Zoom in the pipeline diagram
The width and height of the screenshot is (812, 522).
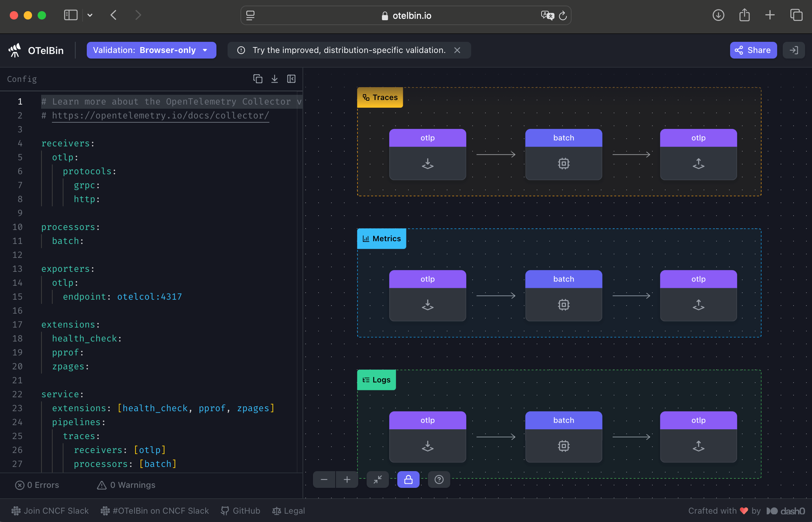click(x=347, y=480)
